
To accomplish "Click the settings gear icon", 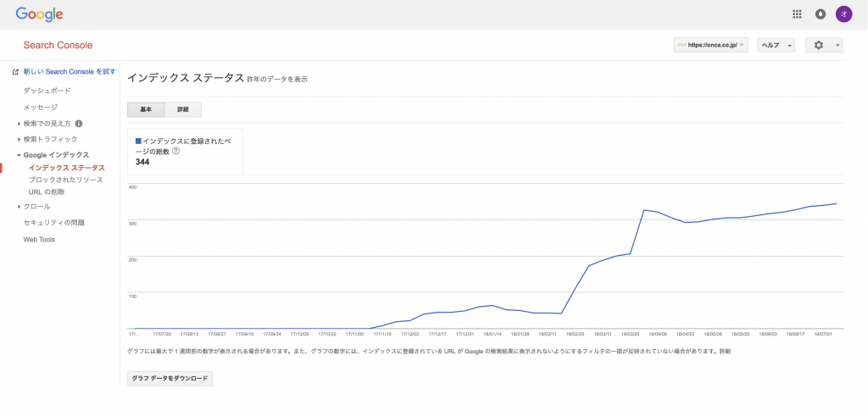I will [824, 45].
